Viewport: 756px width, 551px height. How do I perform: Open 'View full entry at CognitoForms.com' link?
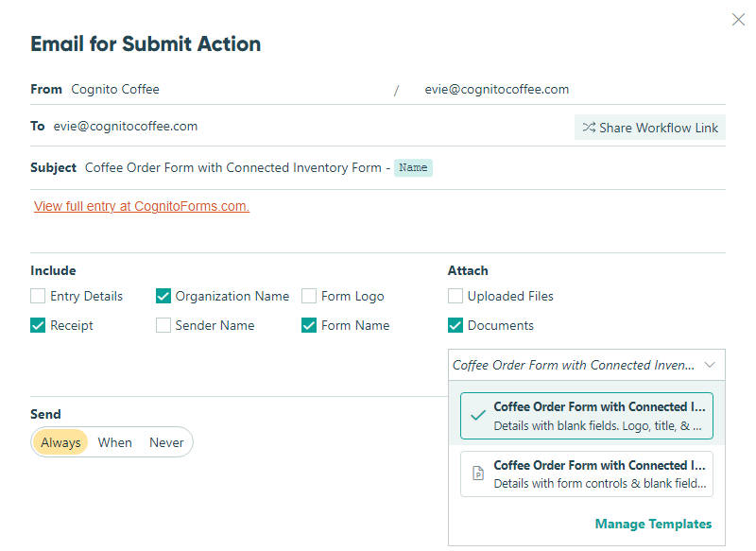pos(142,206)
